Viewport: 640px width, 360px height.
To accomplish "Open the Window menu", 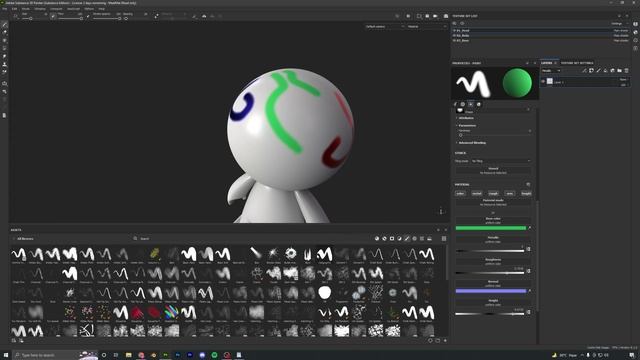I will (40, 9).
